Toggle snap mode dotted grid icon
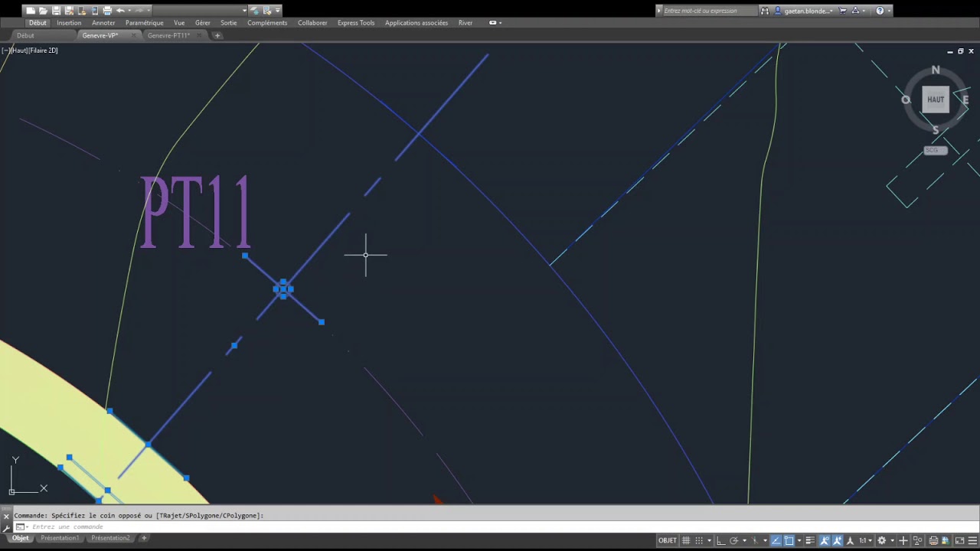Viewport: 980px width, 551px height. point(699,540)
